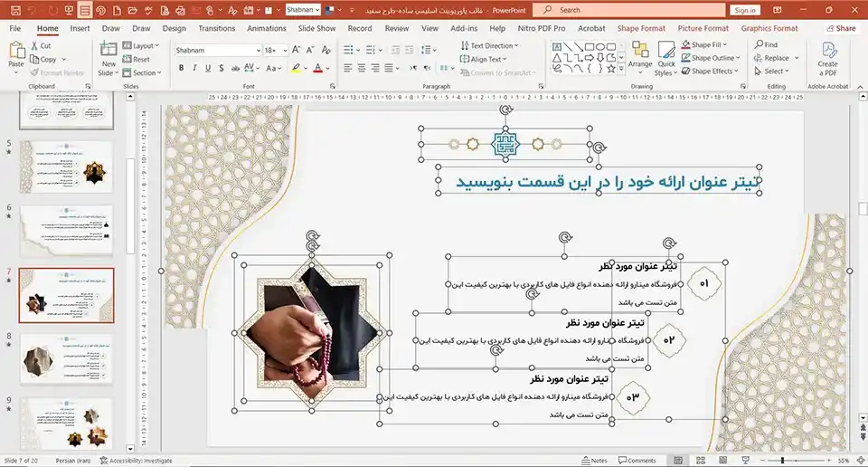Click the font color red A button
Screen dimensions: 868x467
[317, 68]
